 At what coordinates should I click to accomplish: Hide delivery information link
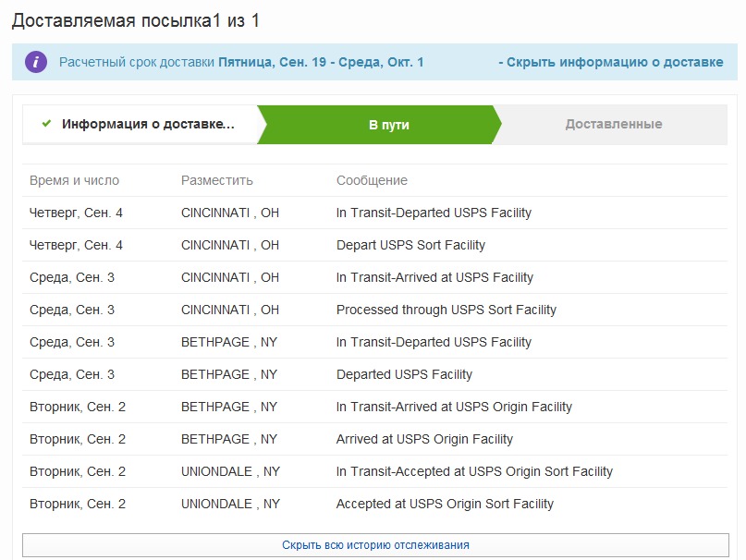[610, 62]
